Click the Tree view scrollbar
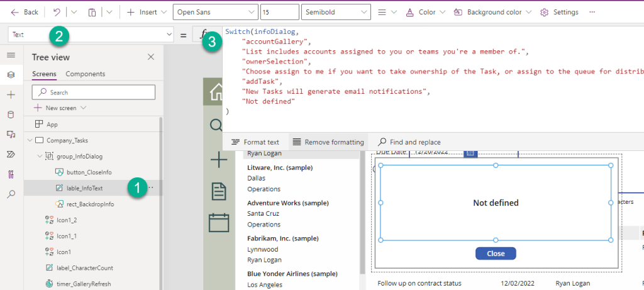644x290 pixels. [160, 203]
